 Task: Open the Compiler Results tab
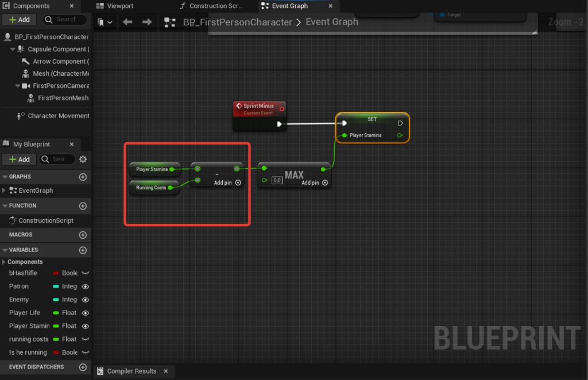131,371
